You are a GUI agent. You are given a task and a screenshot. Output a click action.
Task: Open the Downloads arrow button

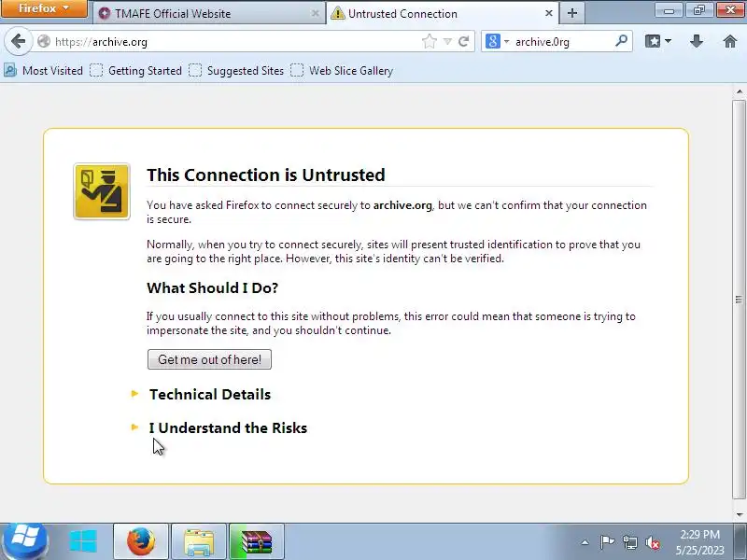697,41
